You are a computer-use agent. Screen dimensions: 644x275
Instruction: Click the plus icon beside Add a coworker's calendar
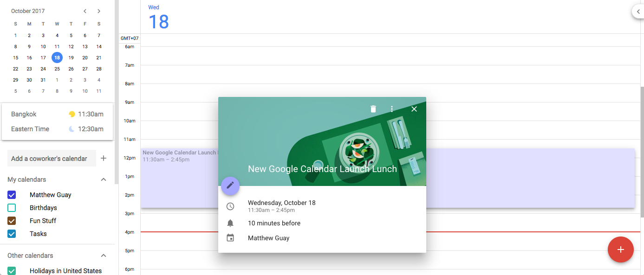point(104,158)
